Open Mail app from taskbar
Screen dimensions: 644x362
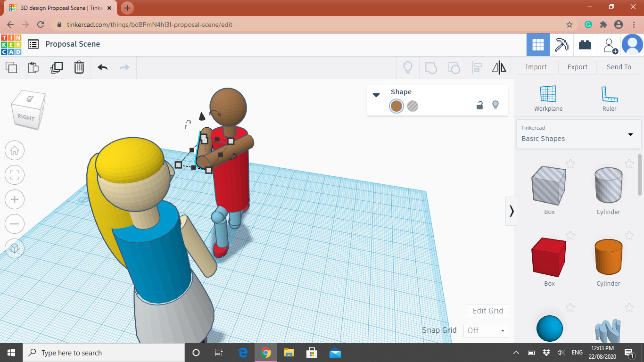[x=335, y=353]
